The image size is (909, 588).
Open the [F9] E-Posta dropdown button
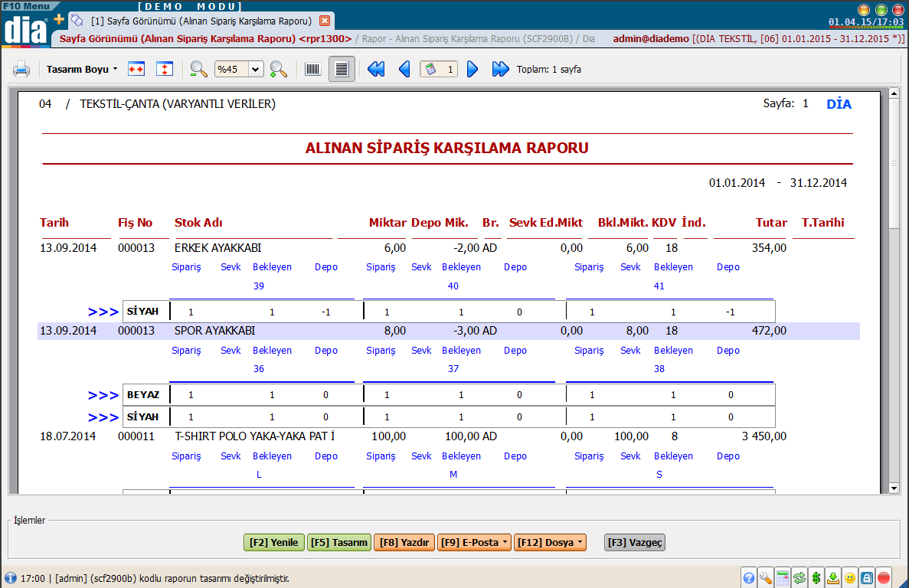coord(474,542)
